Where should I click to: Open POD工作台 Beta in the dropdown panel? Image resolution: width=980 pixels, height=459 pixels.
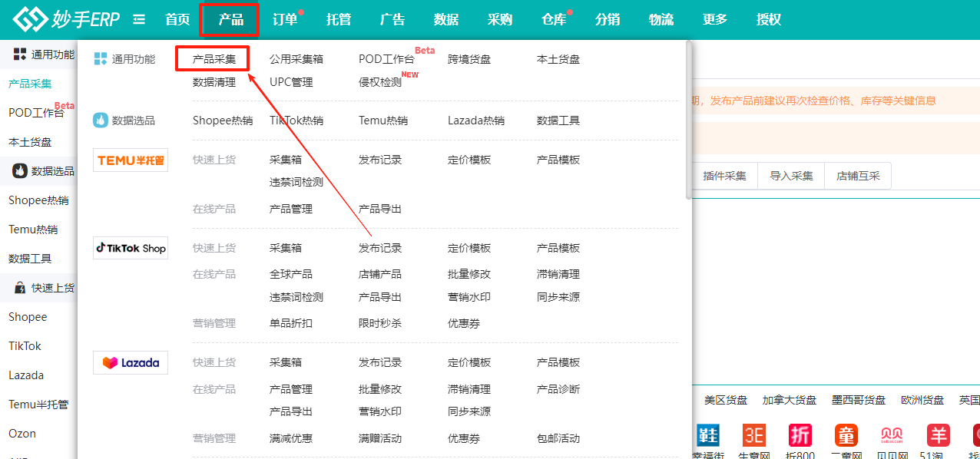[386, 59]
